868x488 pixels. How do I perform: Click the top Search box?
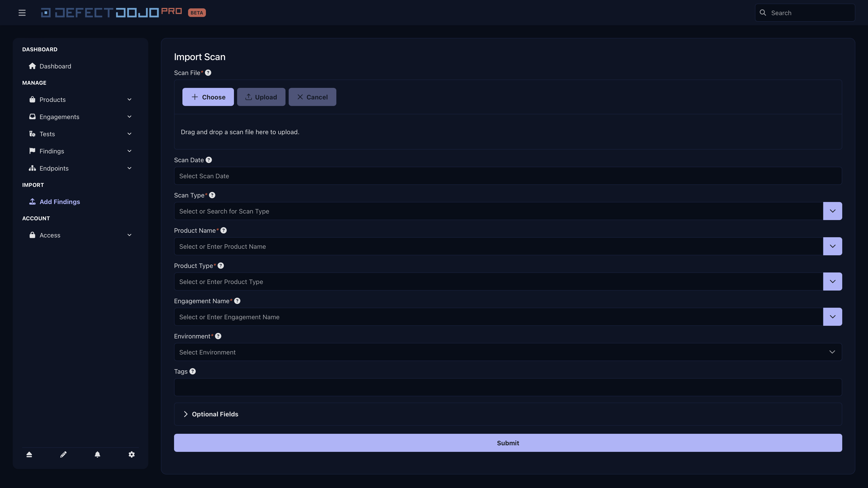[809, 13]
